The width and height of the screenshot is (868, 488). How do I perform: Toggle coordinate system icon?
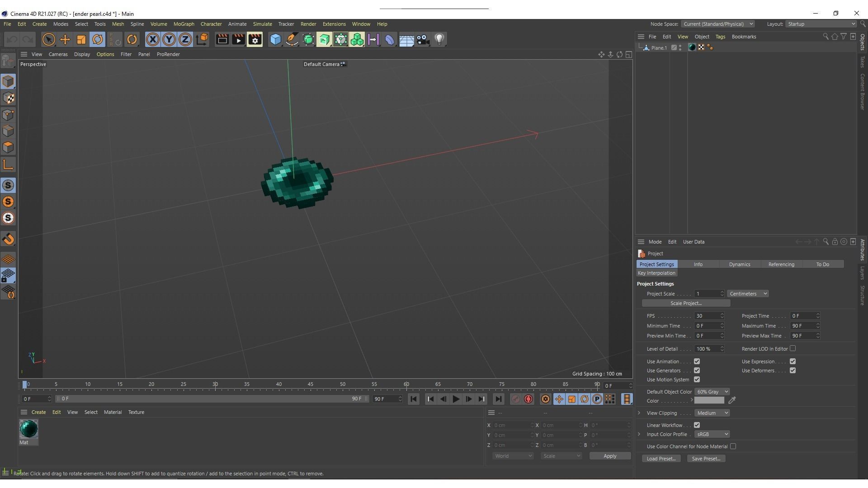click(202, 40)
